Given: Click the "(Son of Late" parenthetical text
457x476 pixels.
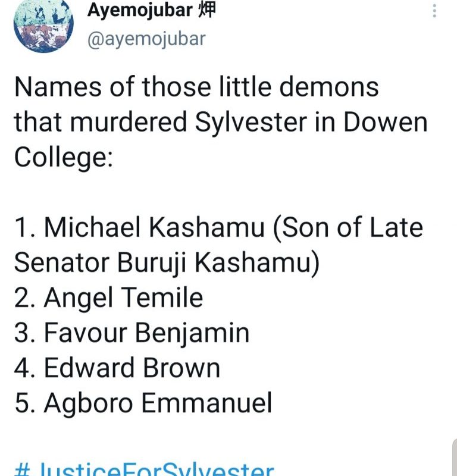Looking at the screenshot, I should [348, 227].
